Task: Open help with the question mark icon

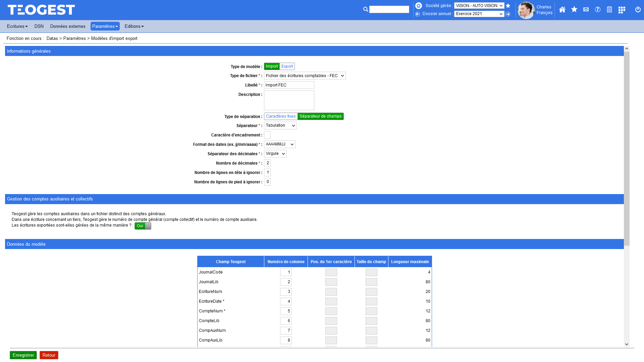Action: click(598, 10)
